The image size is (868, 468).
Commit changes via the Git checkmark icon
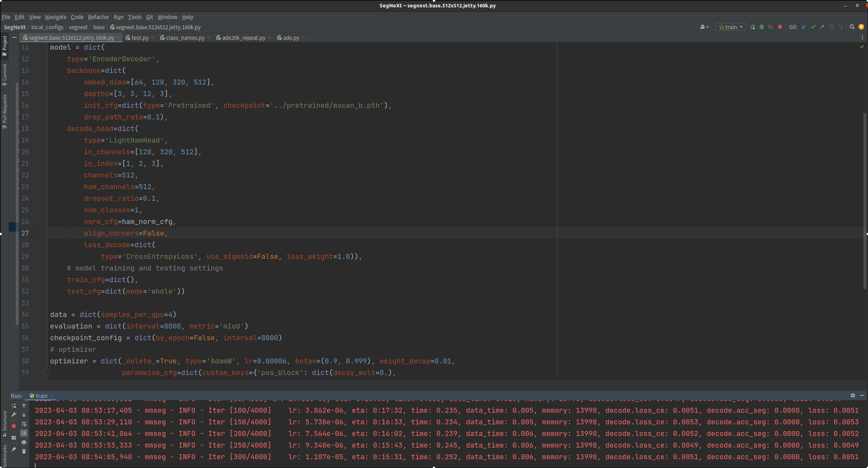click(x=813, y=27)
